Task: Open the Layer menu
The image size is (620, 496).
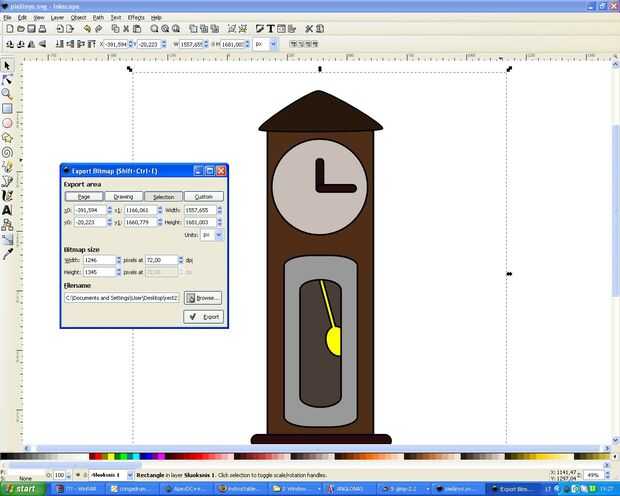Action: [x=57, y=18]
